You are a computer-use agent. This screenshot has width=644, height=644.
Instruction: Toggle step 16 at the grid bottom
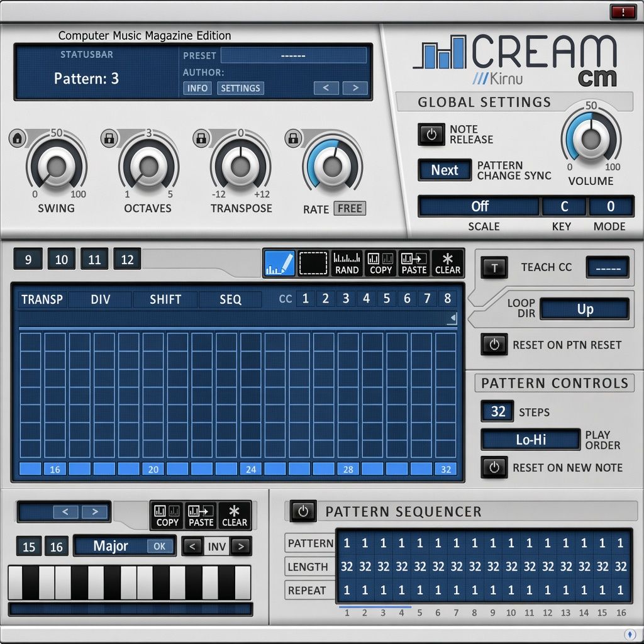55,469
